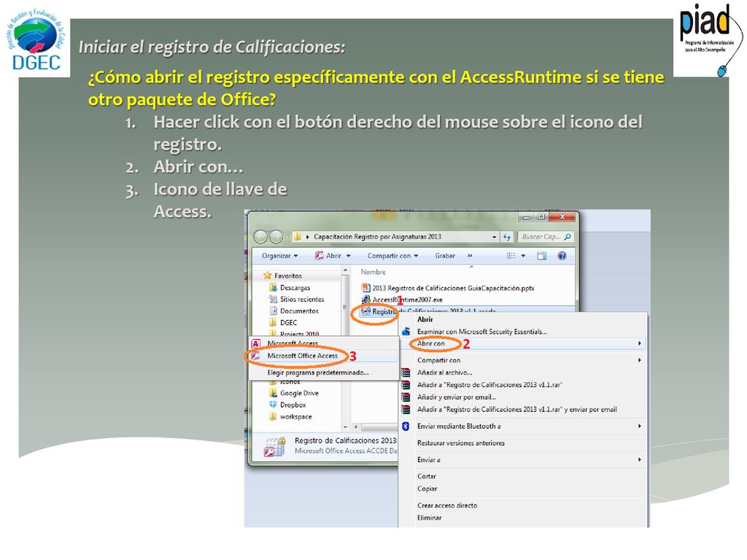Click the address bar path Capacitación Registro

coord(377,237)
